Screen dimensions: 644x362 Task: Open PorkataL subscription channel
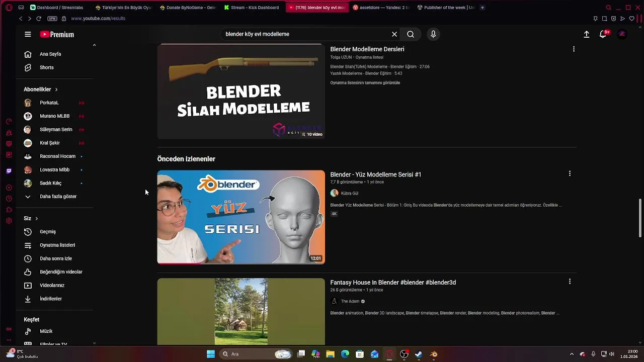[x=54, y=103]
